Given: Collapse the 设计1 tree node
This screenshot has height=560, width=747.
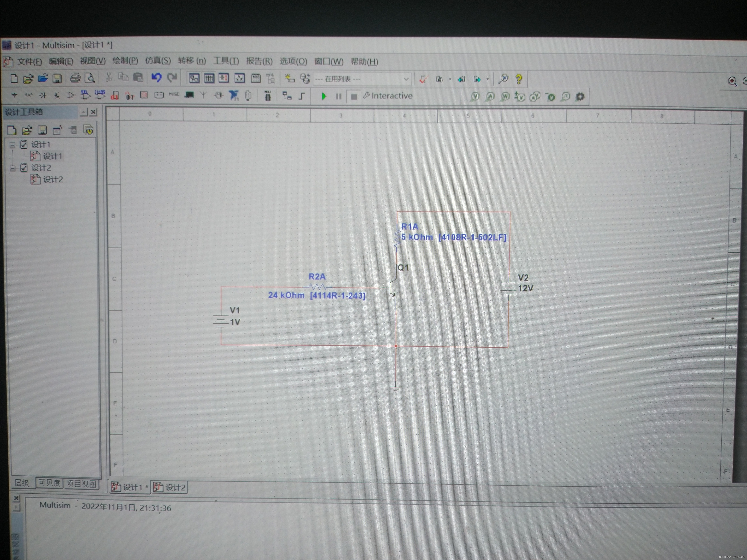Looking at the screenshot, I should click(12, 145).
